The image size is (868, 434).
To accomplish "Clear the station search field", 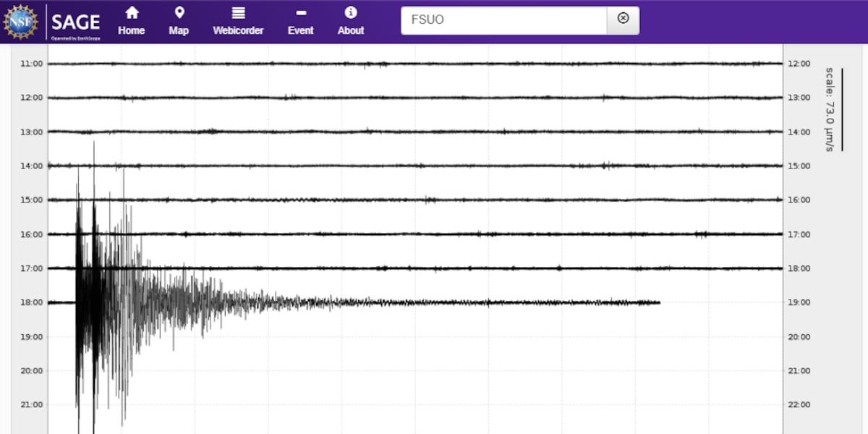I will pyautogui.click(x=623, y=20).
